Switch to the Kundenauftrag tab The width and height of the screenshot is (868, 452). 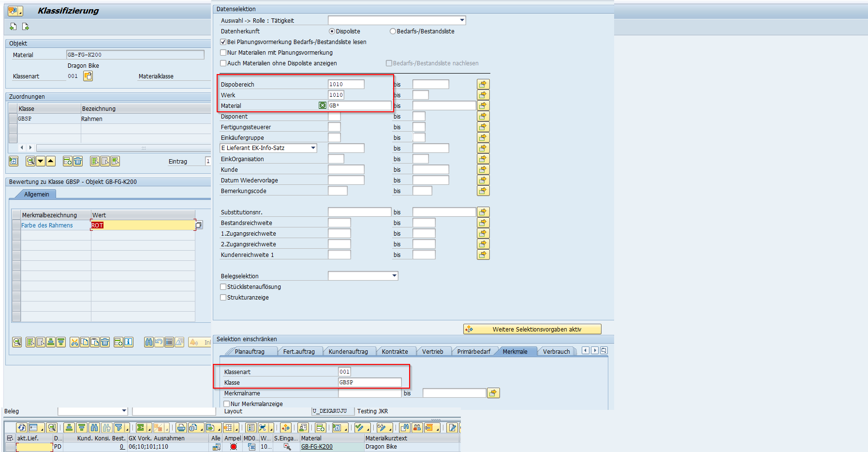click(348, 352)
